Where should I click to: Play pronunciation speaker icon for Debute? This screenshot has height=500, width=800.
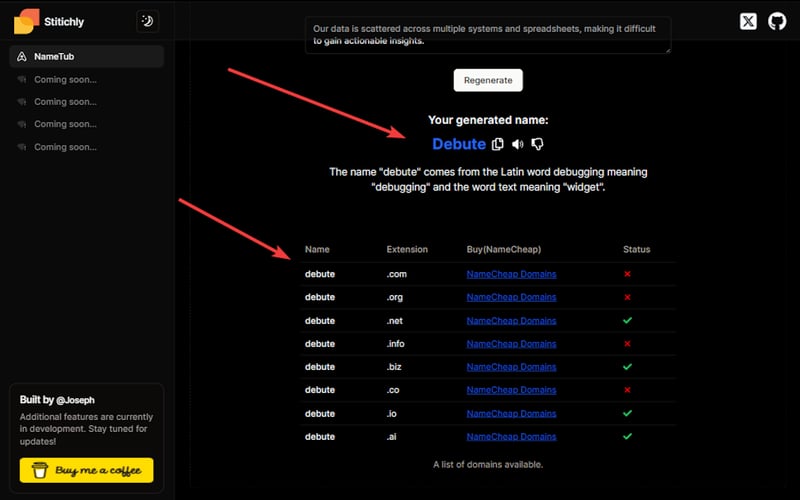tap(517, 144)
